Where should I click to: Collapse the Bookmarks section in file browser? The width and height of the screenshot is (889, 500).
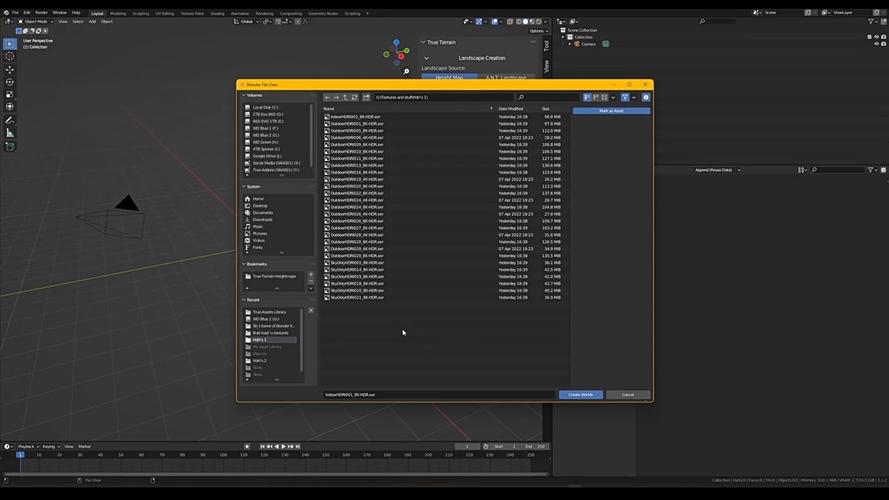244,264
